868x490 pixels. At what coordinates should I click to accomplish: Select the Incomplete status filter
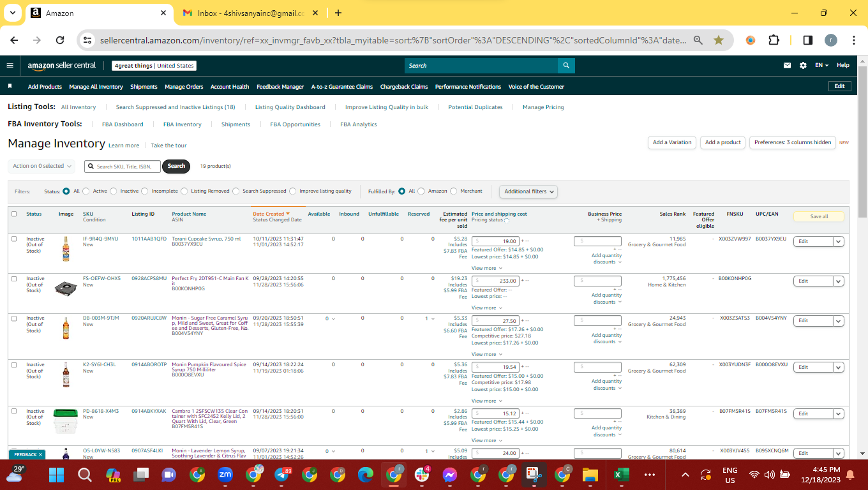coord(145,191)
